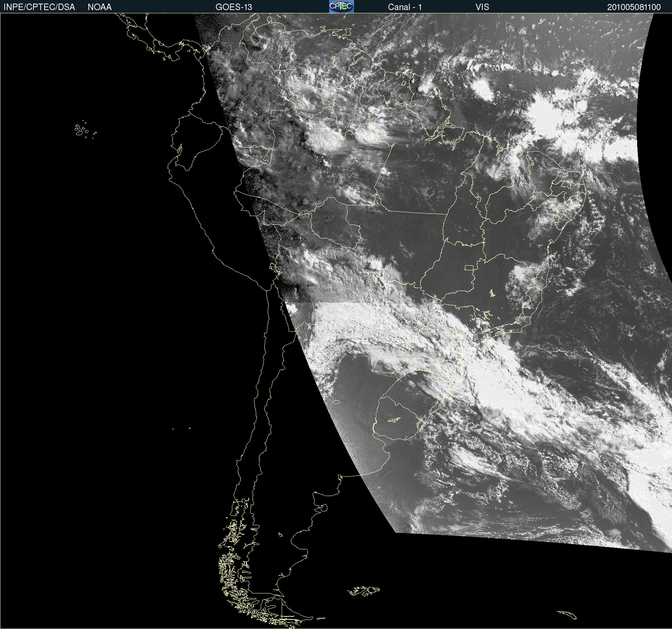672x629 pixels.
Task: Select the 201005081100 timestamp text
Action: pyautogui.click(x=634, y=7)
